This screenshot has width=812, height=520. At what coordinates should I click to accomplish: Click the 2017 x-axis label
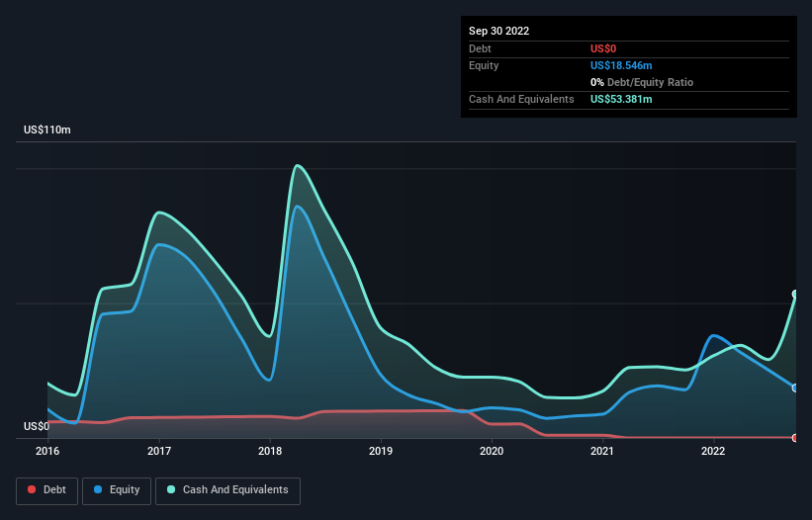pyautogui.click(x=159, y=451)
